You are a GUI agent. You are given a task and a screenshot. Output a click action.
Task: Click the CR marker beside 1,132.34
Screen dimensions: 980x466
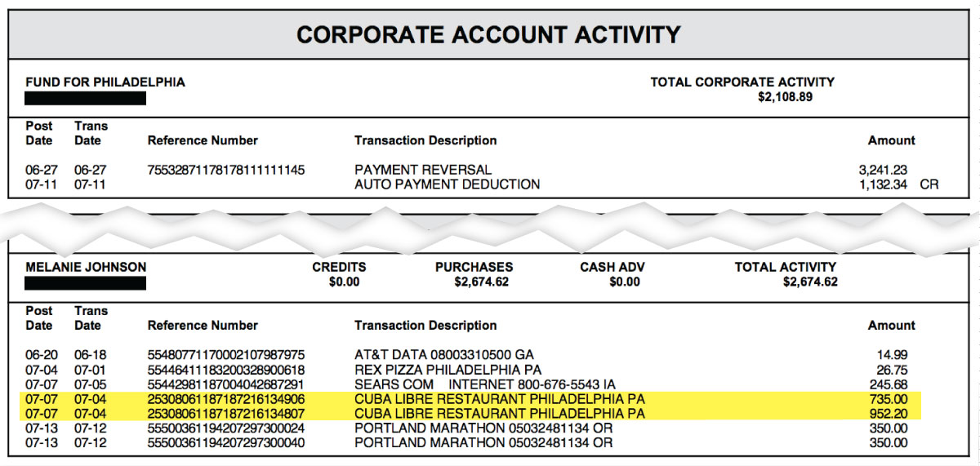point(929,184)
